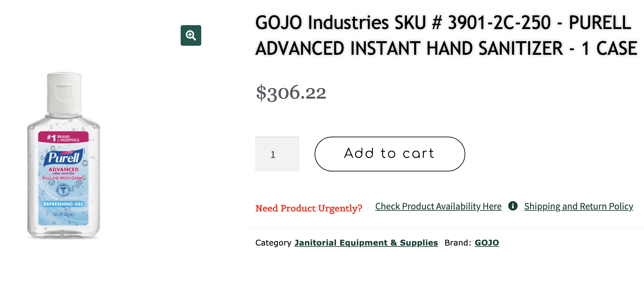Click the Purell logo on the bottle

[x=64, y=157]
